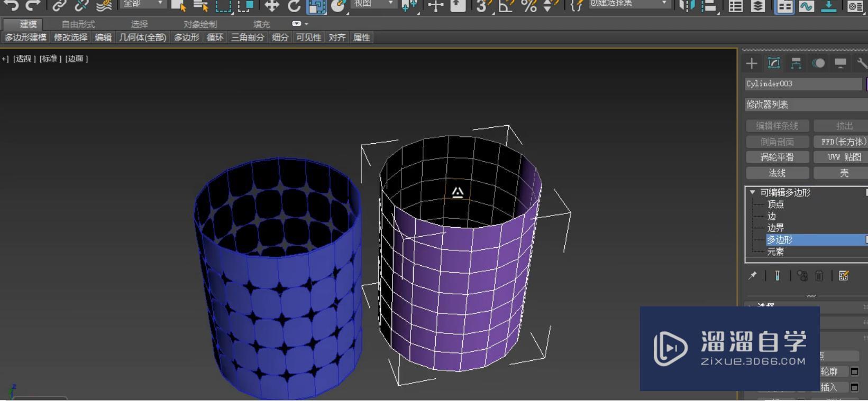
Task: Open the 创建选择集 dropdown
Action: [x=629, y=3]
